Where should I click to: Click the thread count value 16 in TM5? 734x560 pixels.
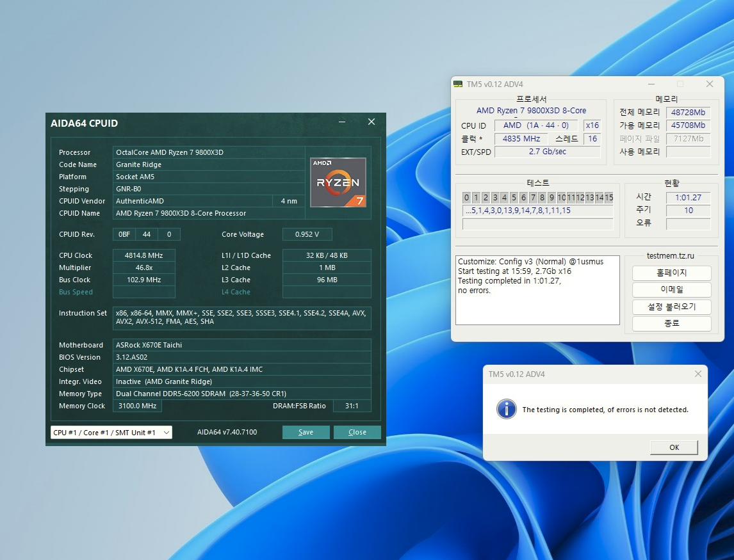(x=592, y=138)
